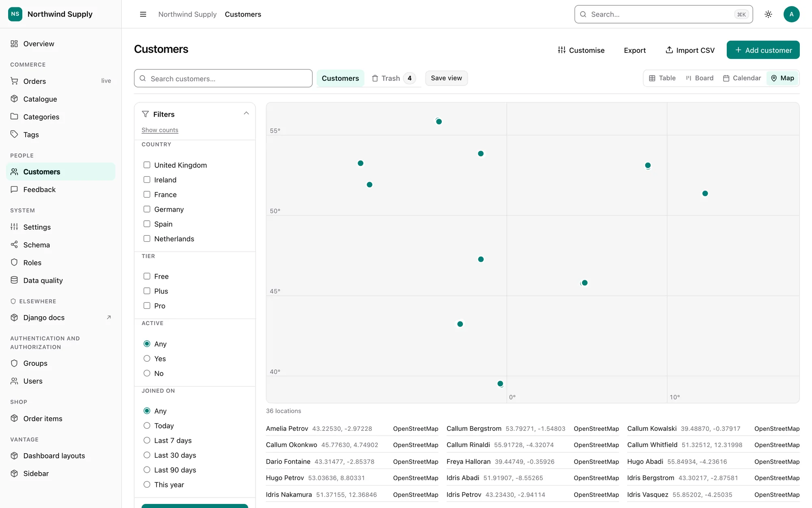Open Categories folder item
The width and height of the screenshot is (812, 508).
coord(61,117)
